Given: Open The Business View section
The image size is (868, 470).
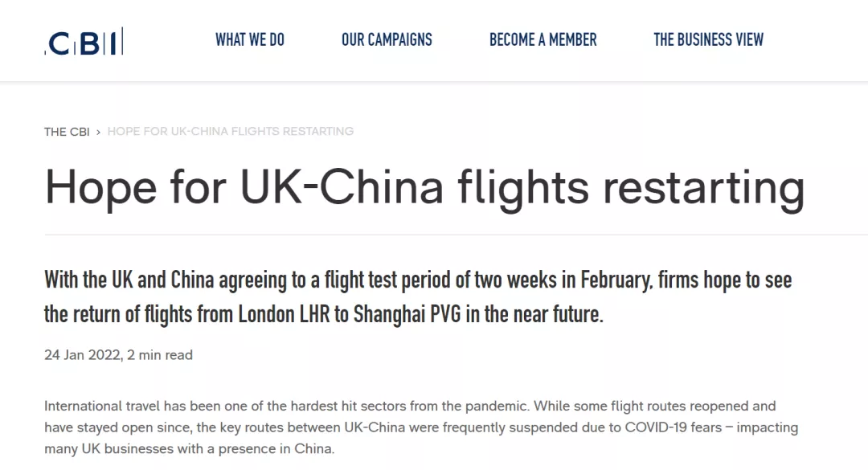Looking at the screenshot, I should tap(709, 40).
